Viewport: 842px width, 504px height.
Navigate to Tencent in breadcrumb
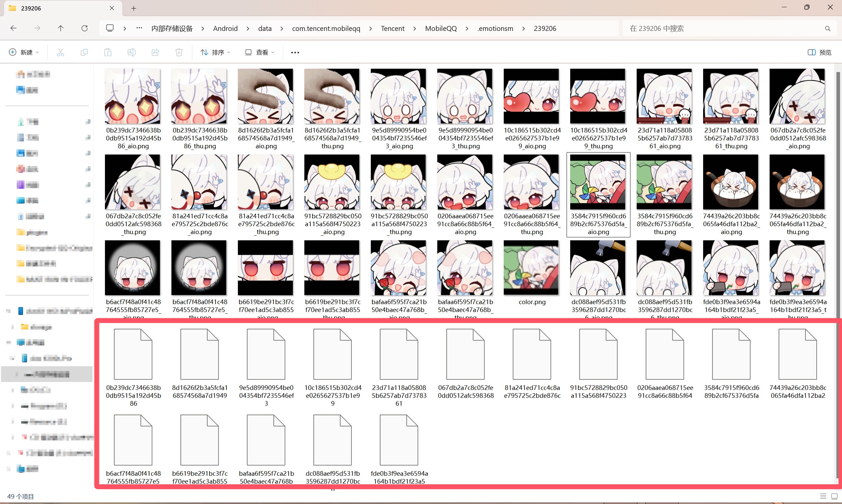point(393,29)
